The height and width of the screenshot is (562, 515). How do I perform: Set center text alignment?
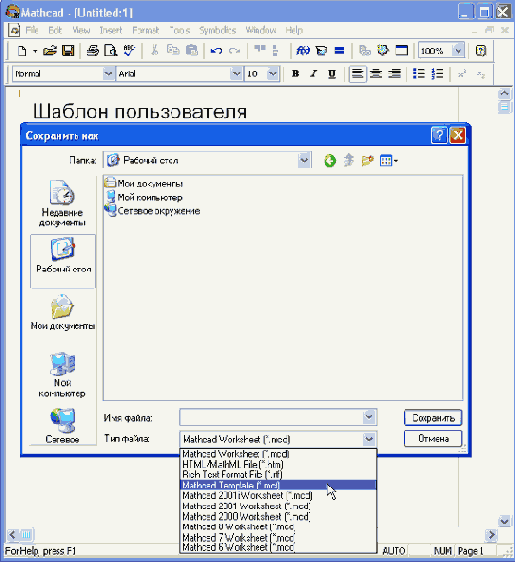[376, 74]
